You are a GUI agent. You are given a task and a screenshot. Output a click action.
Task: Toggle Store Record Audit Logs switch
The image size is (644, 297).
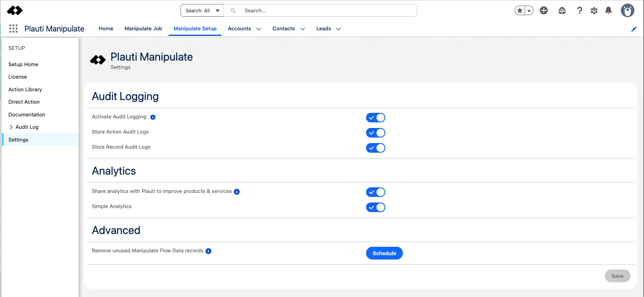[x=376, y=148]
